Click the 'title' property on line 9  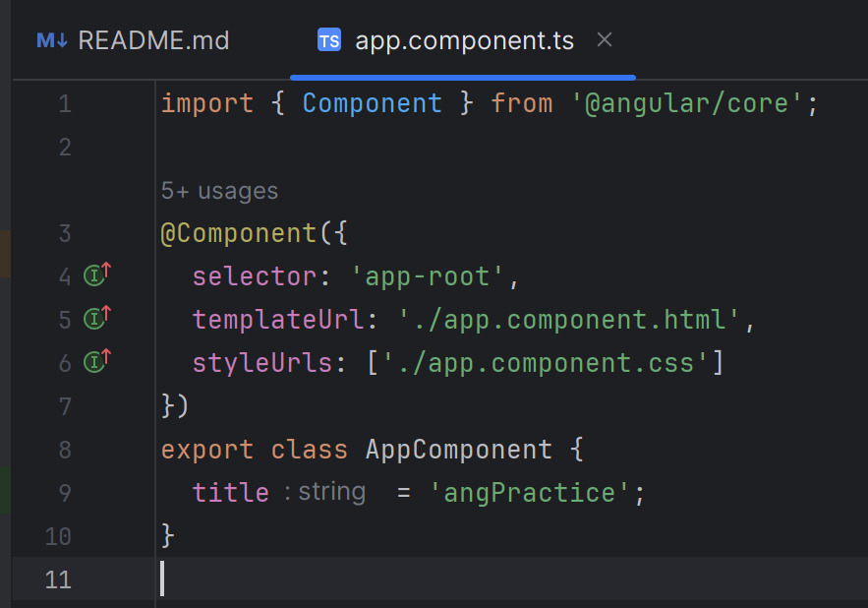[231, 493]
